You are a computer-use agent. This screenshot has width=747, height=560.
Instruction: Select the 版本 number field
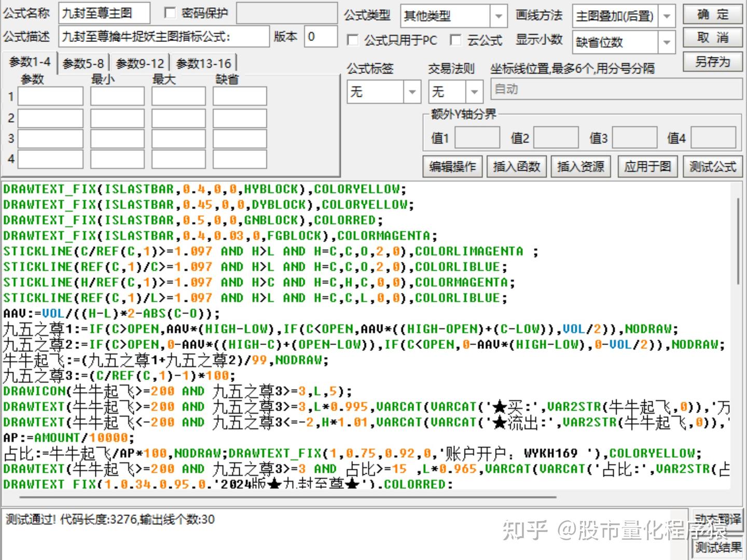coord(321,37)
